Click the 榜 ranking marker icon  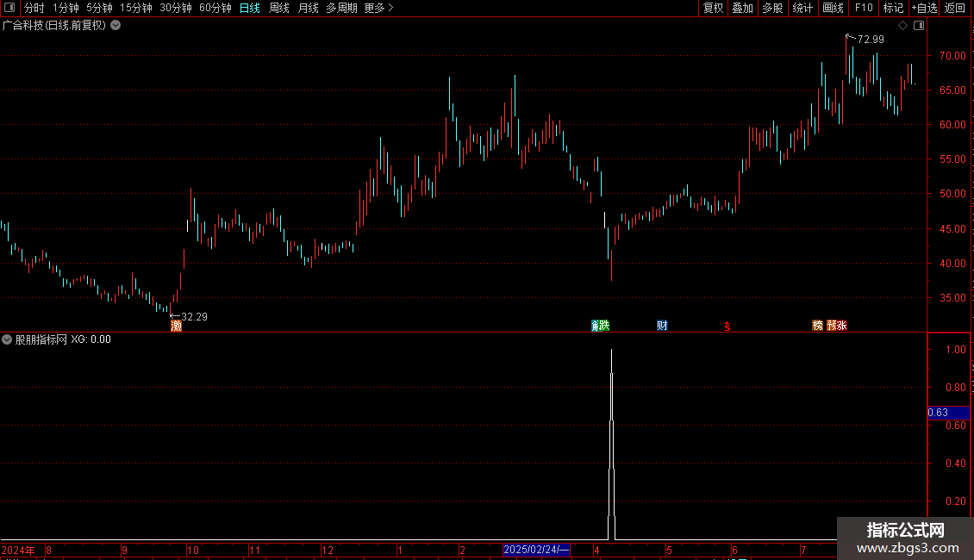coord(817,326)
